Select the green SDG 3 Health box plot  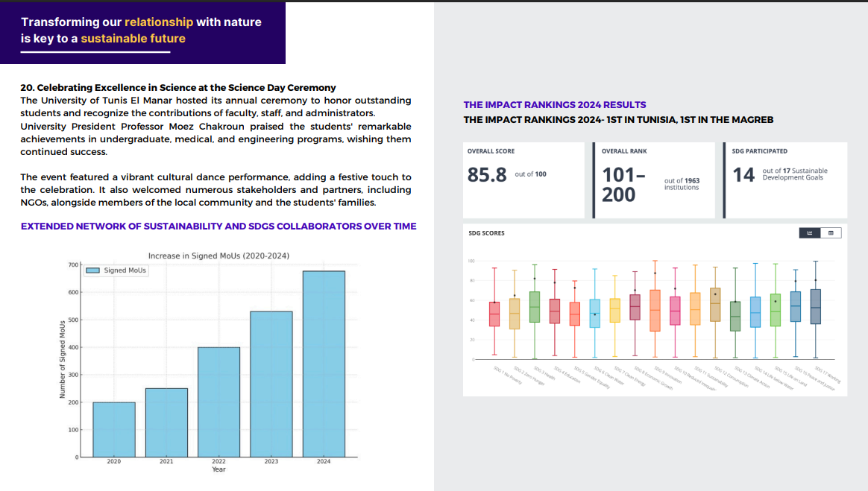[534, 307]
